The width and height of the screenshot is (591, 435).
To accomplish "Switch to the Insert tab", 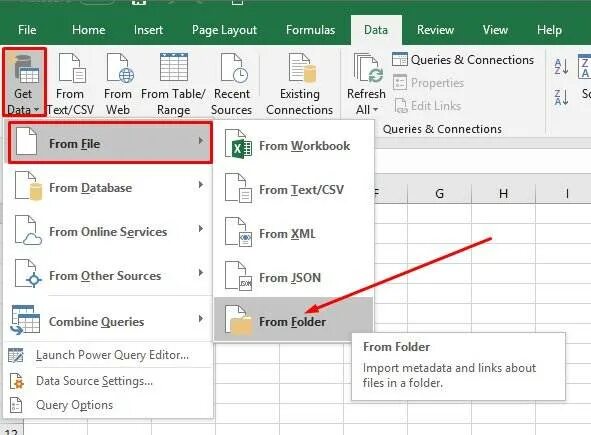I will click(149, 30).
